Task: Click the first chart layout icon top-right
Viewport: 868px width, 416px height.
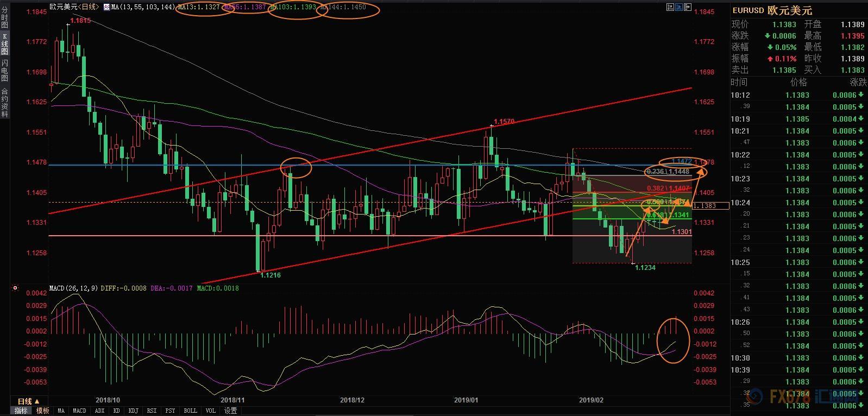Action: (x=670, y=7)
